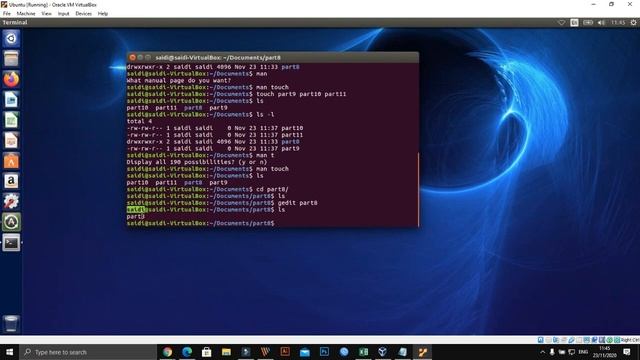
Task: Open Software Updater from the launcher
Action: click(x=11, y=222)
